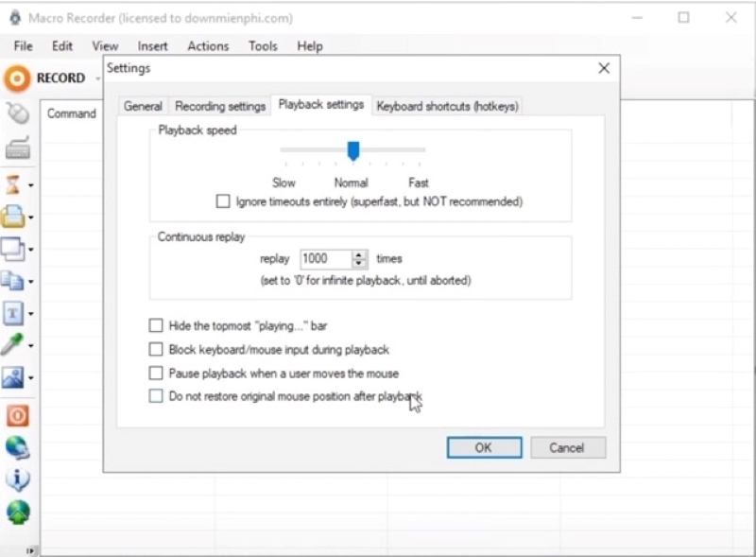Click the hourglass wait icon
Image resolution: width=756 pixels, height=557 pixels.
coord(13,184)
